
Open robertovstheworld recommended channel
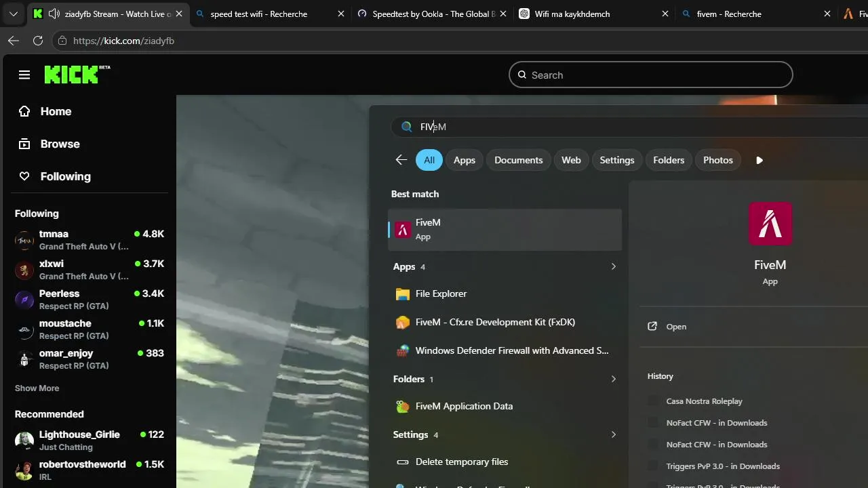90,470
